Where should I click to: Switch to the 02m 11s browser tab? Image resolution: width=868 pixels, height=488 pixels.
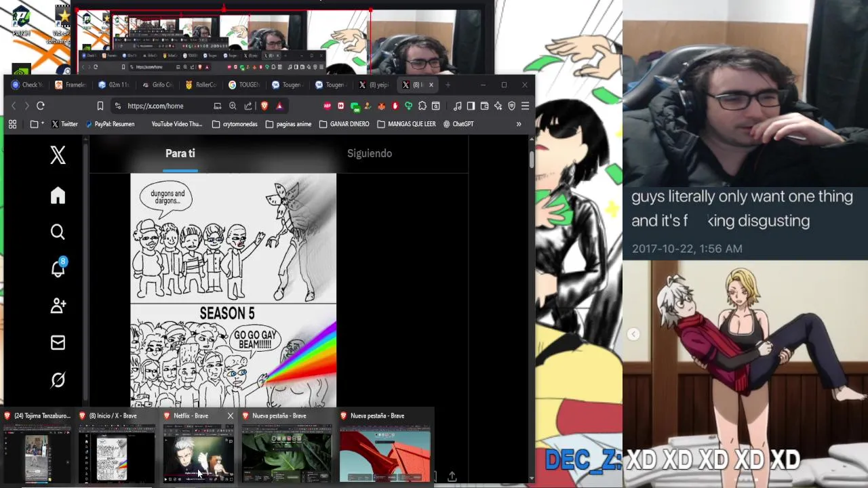tap(114, 85)
